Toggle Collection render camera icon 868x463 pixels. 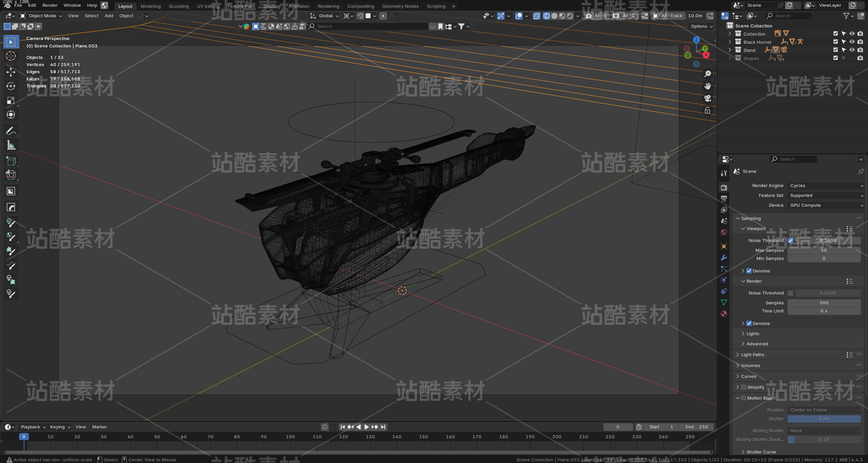tap(861, 33)
